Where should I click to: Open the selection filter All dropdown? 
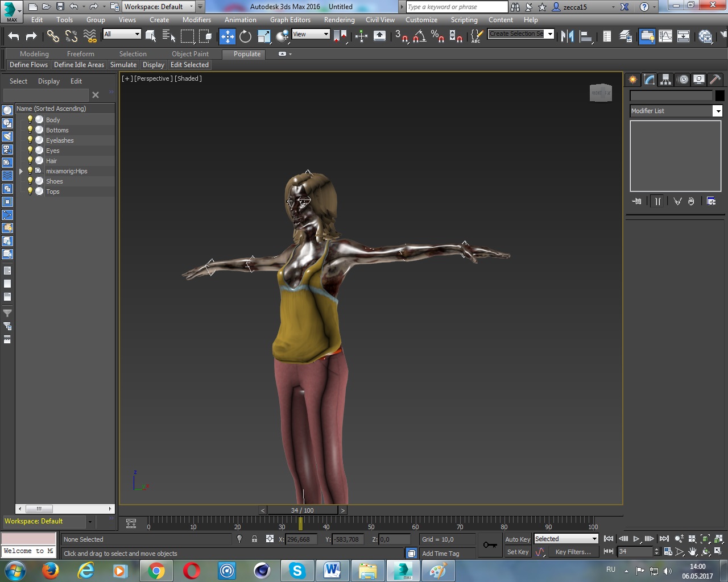click(122, 34)
